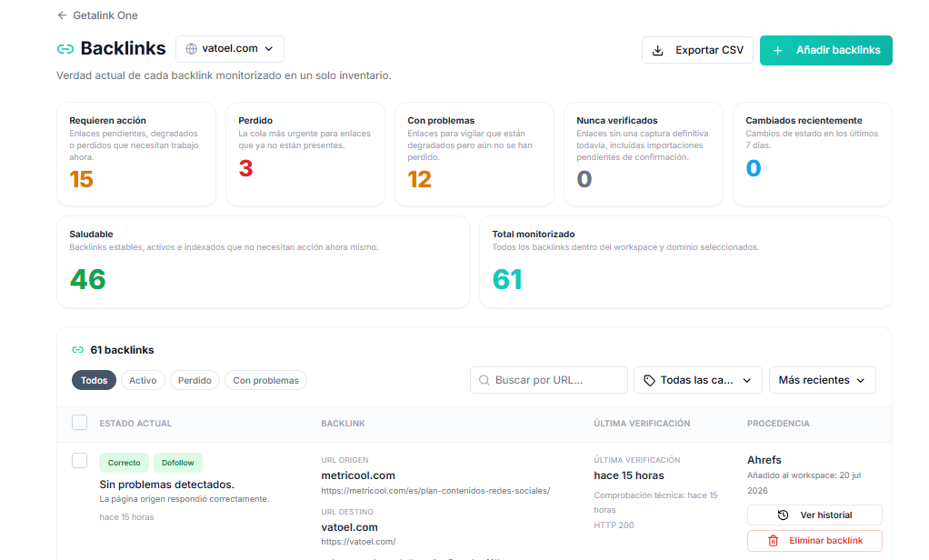Open the metricool.com plan-contenidos source URL
The height and width of the screenshot is (560, 929).
tap(435, 491)
